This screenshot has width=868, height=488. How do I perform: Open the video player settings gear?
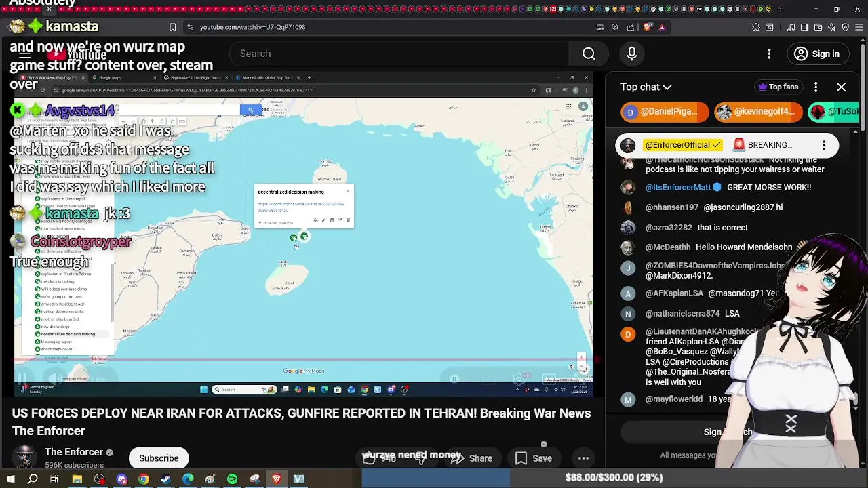(519, 379)
